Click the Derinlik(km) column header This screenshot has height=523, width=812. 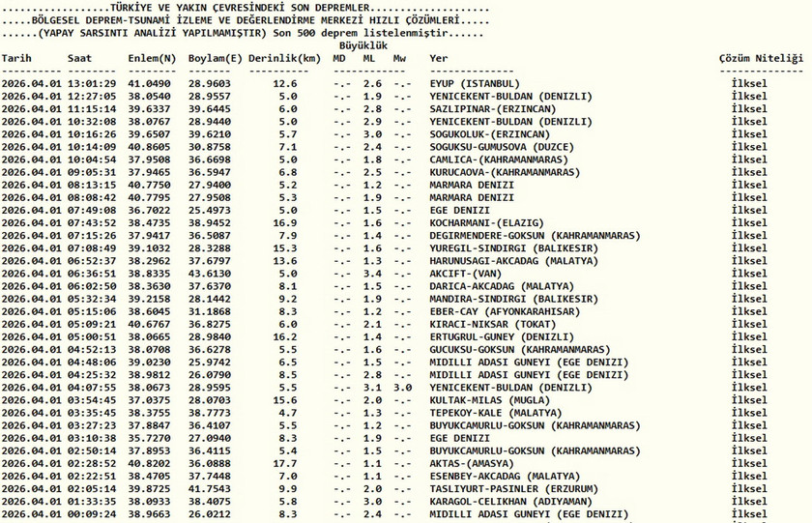click(x=284, y=59)
